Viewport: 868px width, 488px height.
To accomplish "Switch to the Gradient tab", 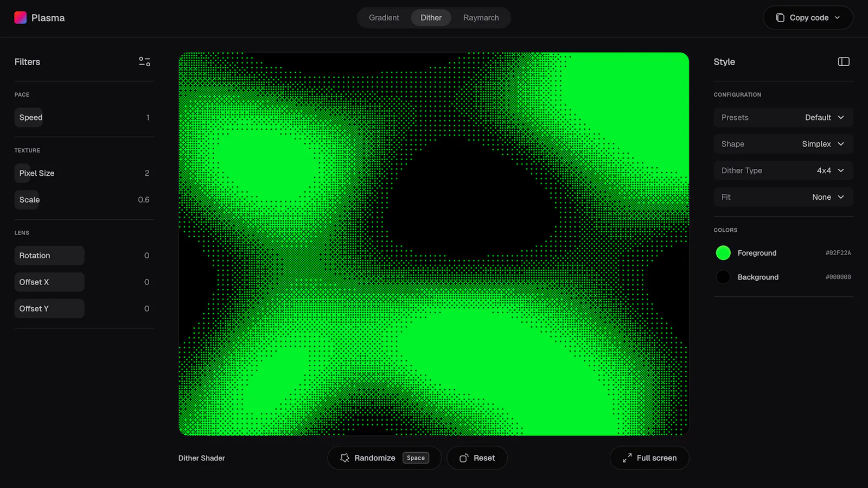I will pos(384,18).
